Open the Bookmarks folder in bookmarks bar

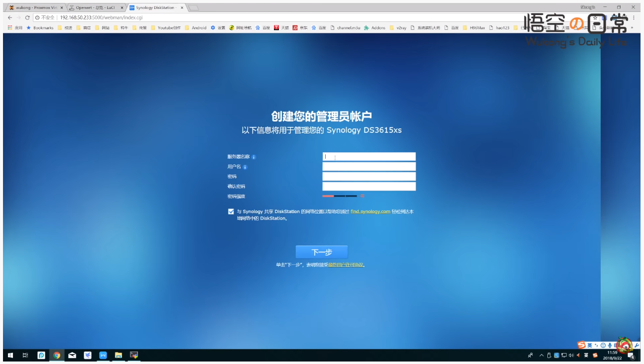pyautogui.click(x=40, y=28)
